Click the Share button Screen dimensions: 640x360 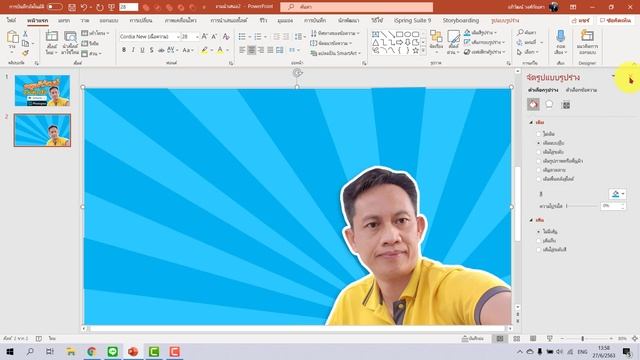coord(581,20)
